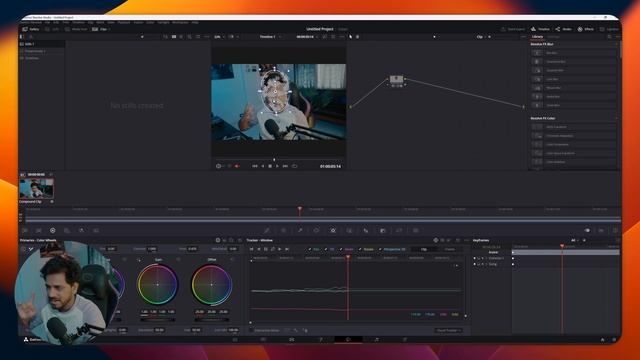Toggle Perspective 3D tracking checkbox
This screenshot has width=640, height=360.
coord(380,249)
